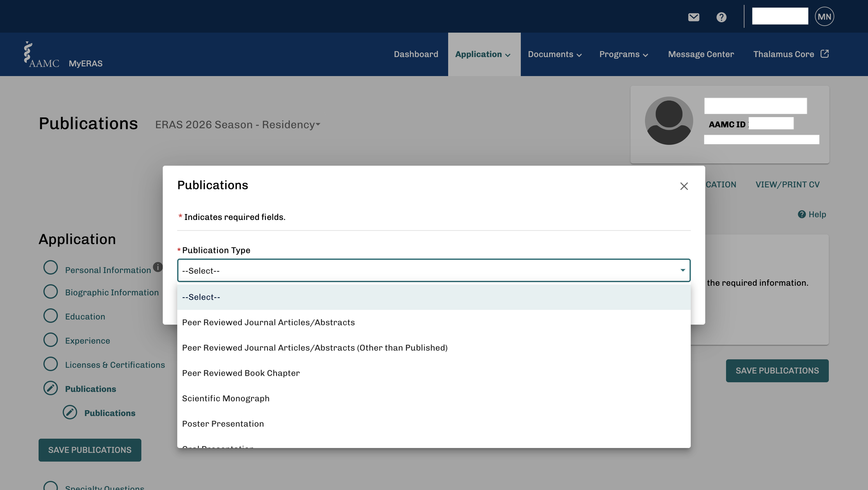Screen dimensions: 868x490
Task: Click the info icon beside Personal Information
Action: pyautogui.click(x=158, y=267)
